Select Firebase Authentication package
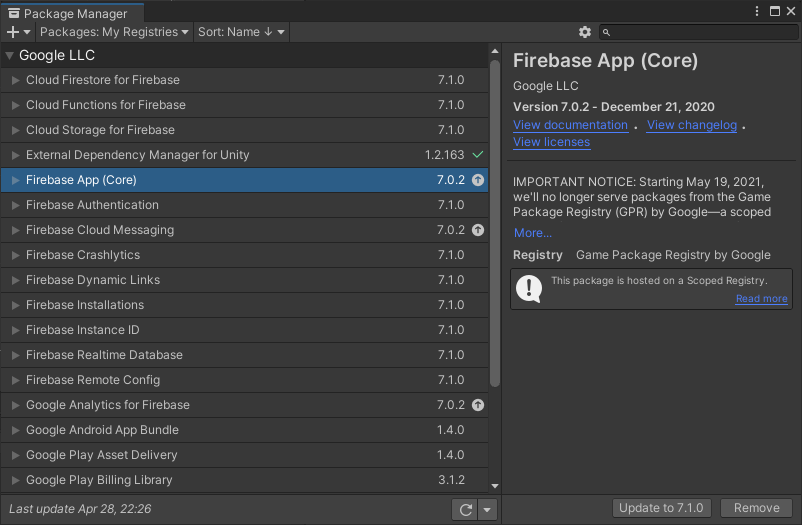Viewport: 802px width, 525px height. [x=244, y=205]
